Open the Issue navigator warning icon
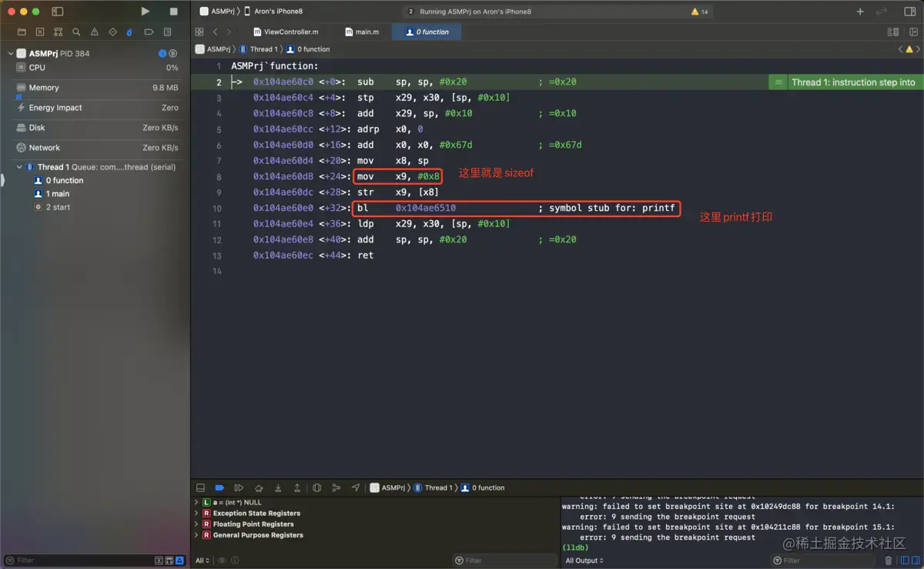 pos(95,32)
